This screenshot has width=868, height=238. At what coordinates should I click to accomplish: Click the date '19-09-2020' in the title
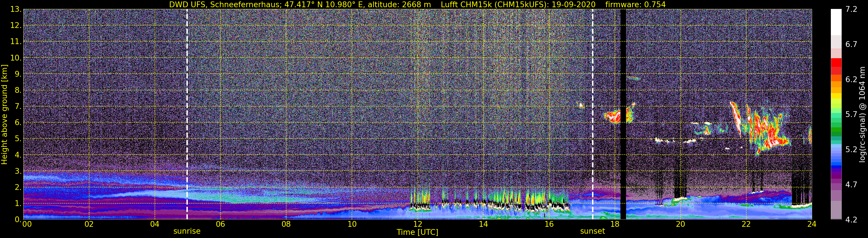point(573,4)
